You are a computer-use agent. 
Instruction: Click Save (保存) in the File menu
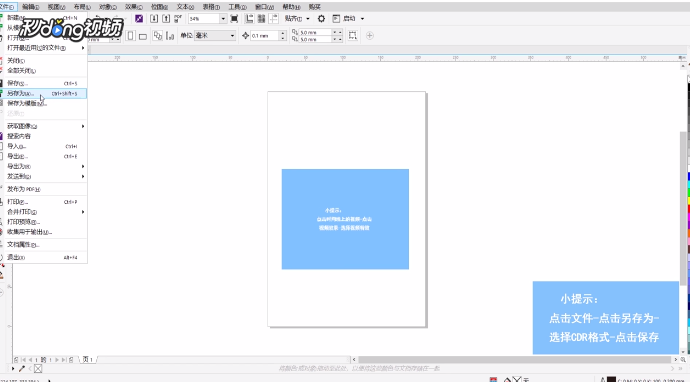tap(43, 83)
